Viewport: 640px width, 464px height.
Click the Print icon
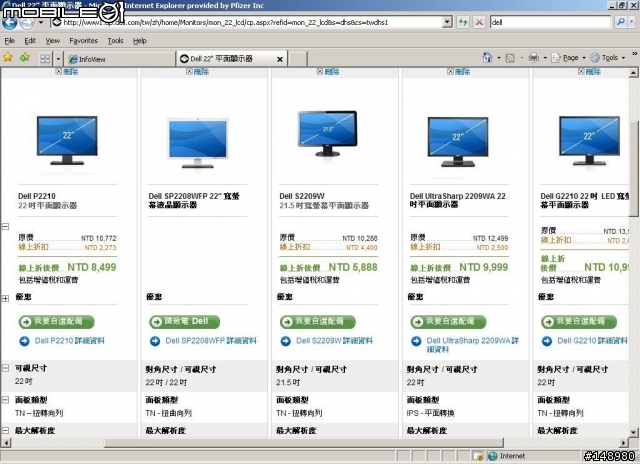point(533,58)
